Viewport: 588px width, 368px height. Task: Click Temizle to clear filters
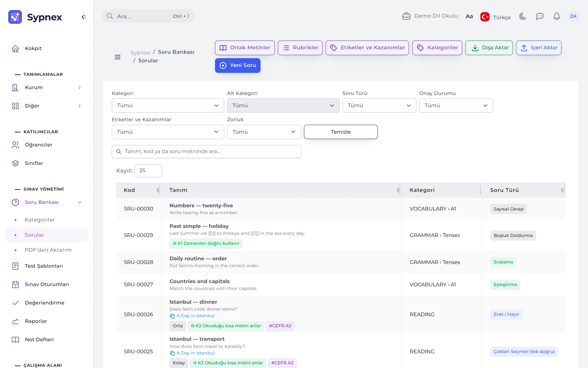(x=341, y=132)
